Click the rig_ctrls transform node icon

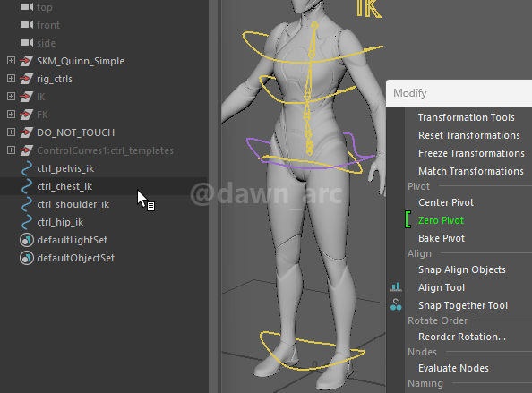click(x=27, y=79)
